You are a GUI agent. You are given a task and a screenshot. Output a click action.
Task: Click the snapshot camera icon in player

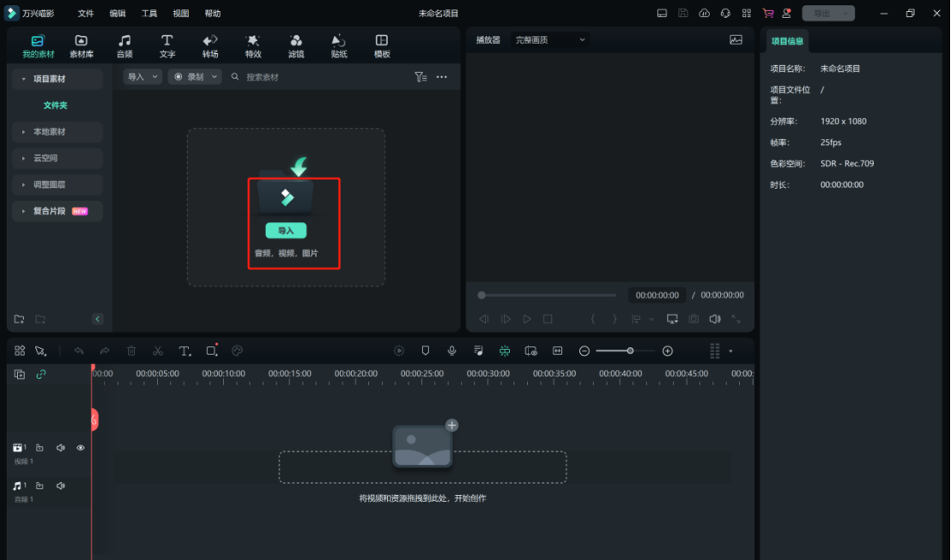pyautogui.click(x=694, y=319)
